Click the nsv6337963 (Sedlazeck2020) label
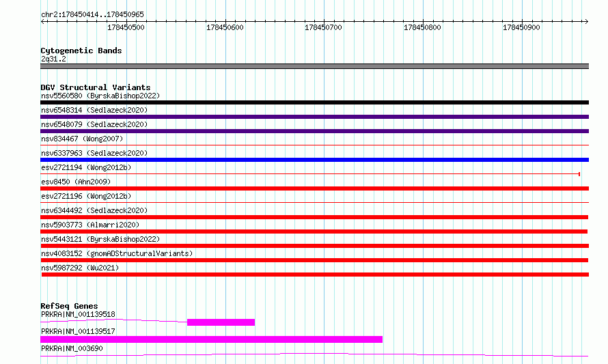Screen dimensions: 608x364 coord(94,153)
